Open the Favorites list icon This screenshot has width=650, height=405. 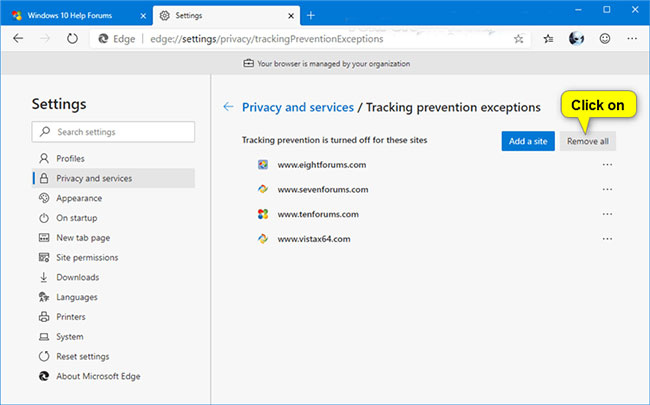click(548, 39)
